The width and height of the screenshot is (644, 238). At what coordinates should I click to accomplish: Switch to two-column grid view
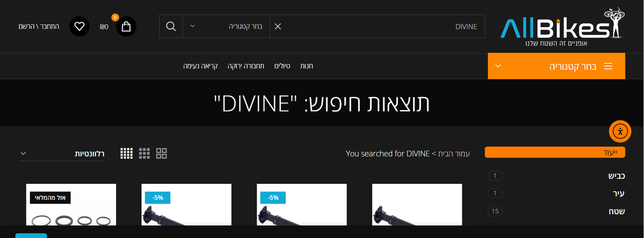tap(162, 154)
